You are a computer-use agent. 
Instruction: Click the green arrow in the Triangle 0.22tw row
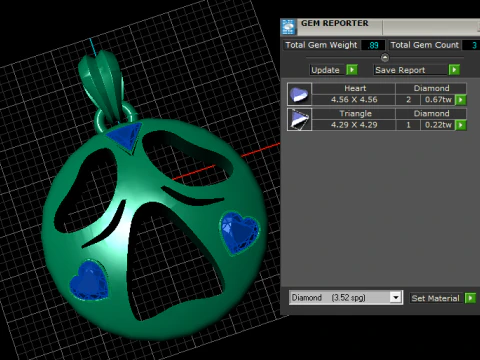pyautogui.click(x=461, y=125)
